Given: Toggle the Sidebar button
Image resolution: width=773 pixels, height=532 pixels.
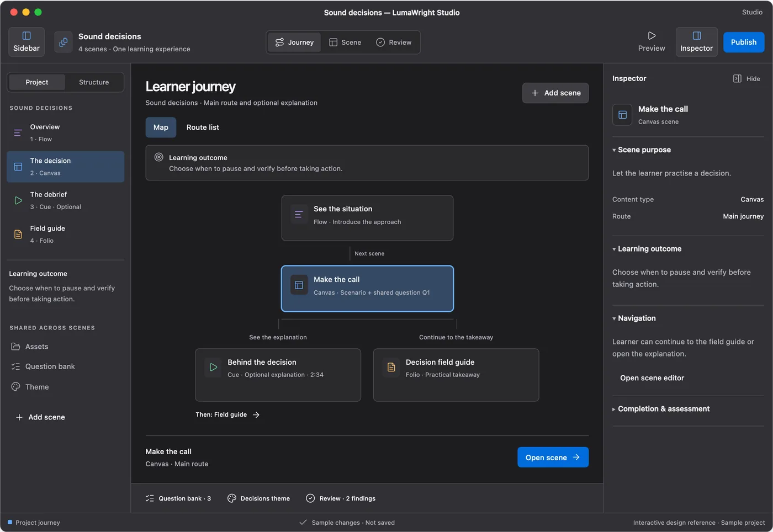Looking at the screenshot, I should click(27, 42).
